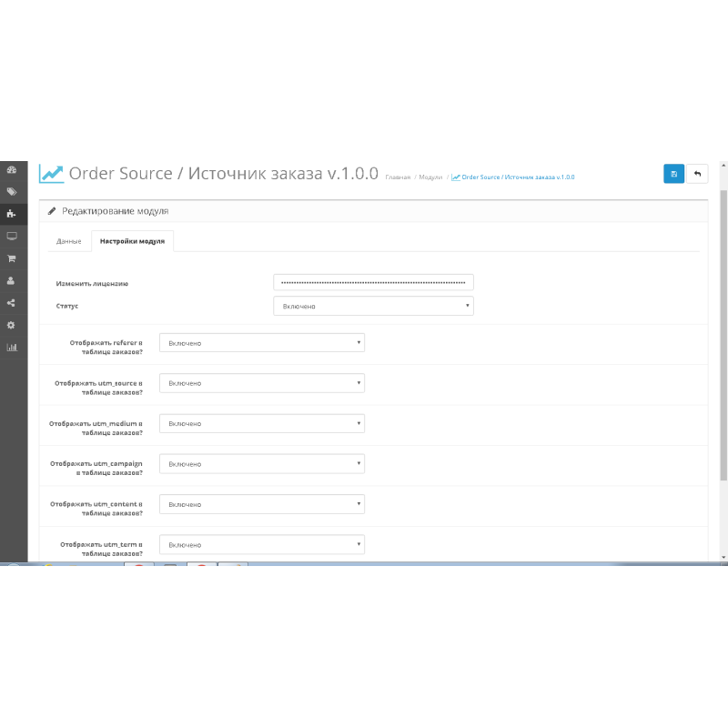
Task: Open the utm_campaign display dropdown
Action: point(262,464)
